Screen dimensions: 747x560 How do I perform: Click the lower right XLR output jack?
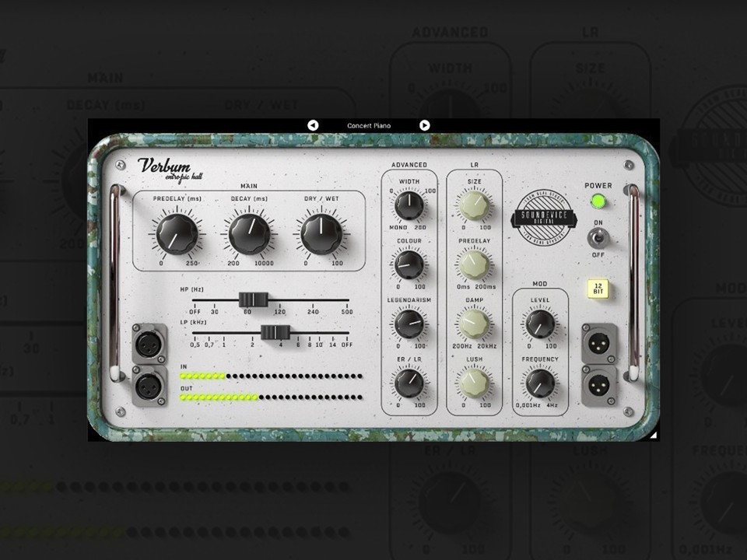[x=599, y=386]
